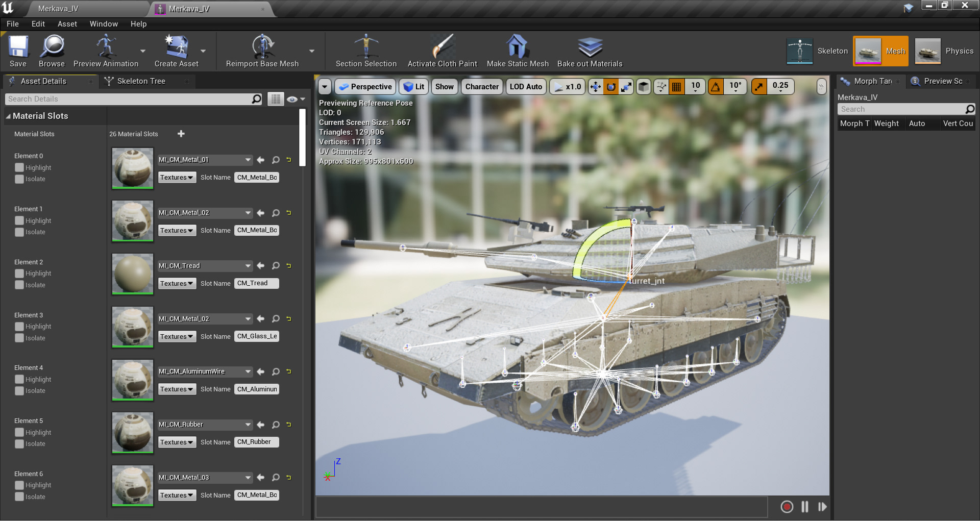The image size is (980, 521).
Task: Add a new material slot with plus icon
Action: (x=181, y=134)
